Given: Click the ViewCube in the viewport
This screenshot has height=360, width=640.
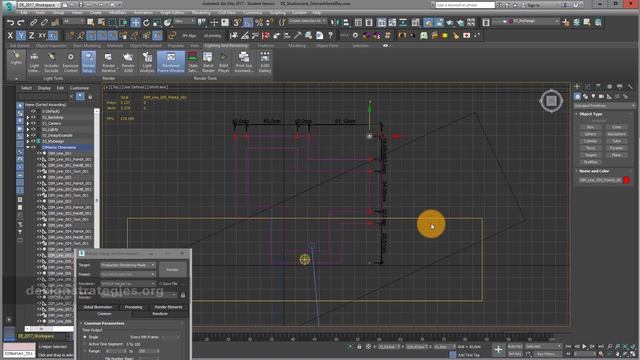Looking at the screenshot, I should pos(551,100).
